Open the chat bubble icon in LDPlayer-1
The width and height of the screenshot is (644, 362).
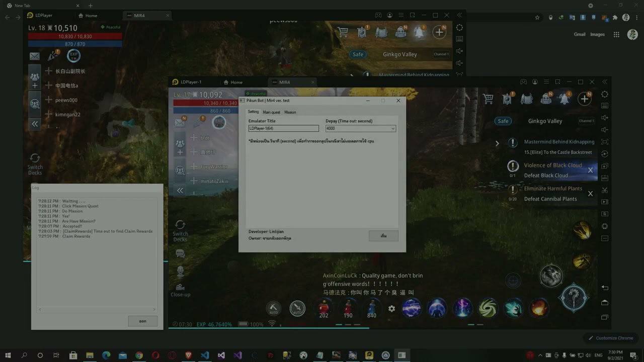coord(180,254)
